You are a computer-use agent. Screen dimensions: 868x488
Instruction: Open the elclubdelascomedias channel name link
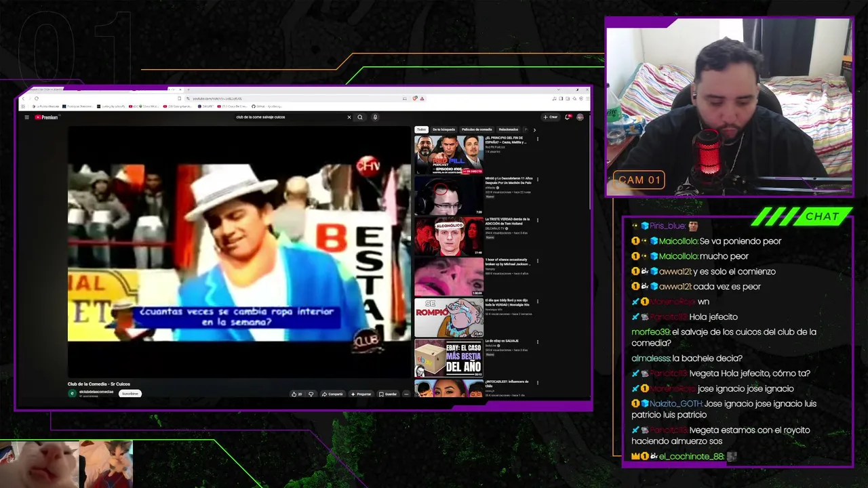[96, 392]
